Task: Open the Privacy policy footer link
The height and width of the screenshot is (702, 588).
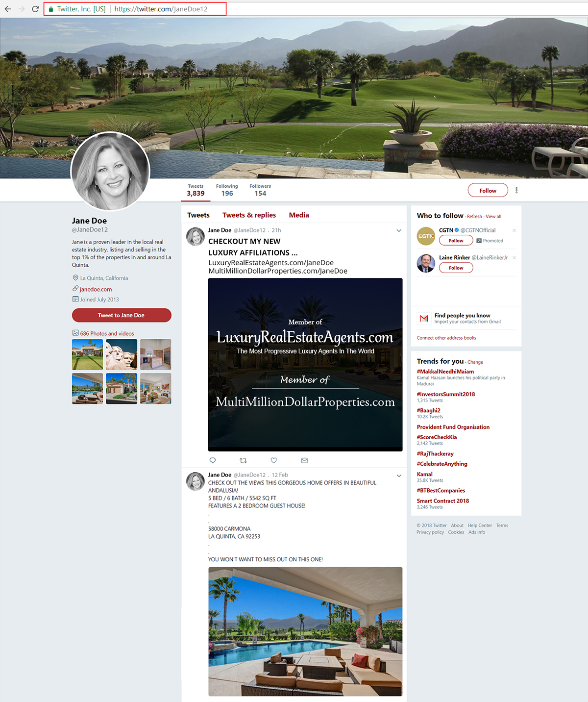Action: 430,532
